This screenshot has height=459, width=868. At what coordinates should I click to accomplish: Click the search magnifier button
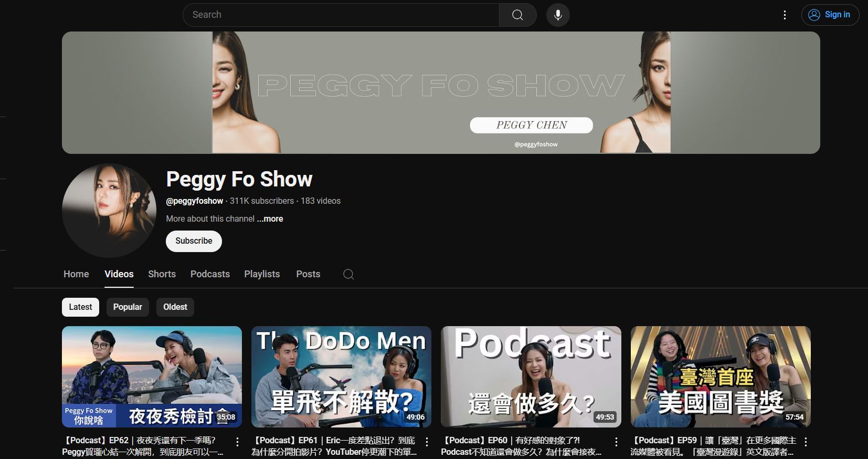[517, 15]
